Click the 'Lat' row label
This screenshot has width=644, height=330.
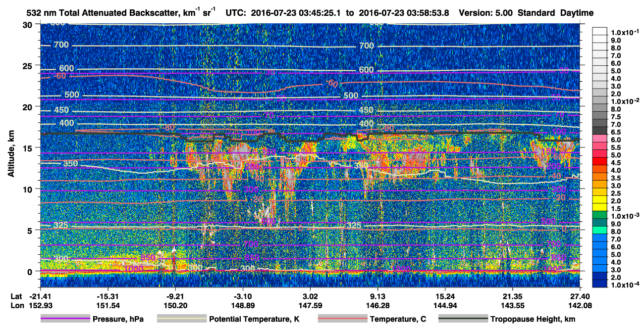click(x=17, y=296)
